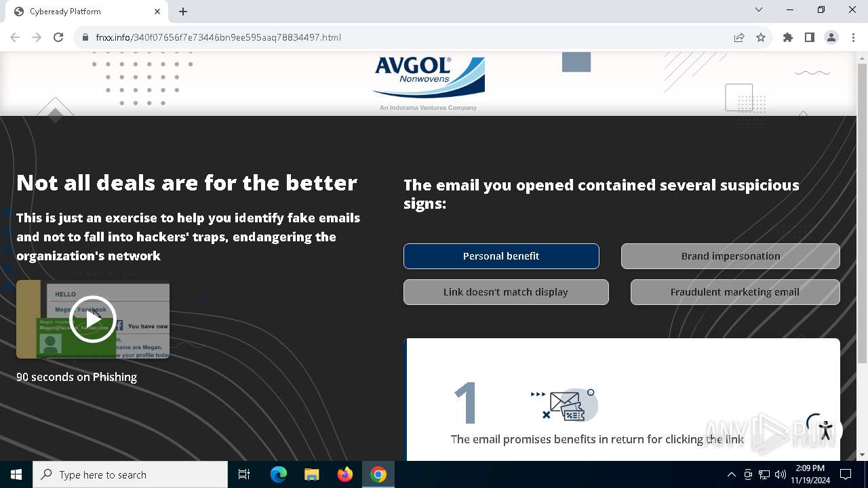Image resolution: width=868 pixels, height=488 pixels.
Task: Open the network status tray icon
Action: [x=764, y=474]
